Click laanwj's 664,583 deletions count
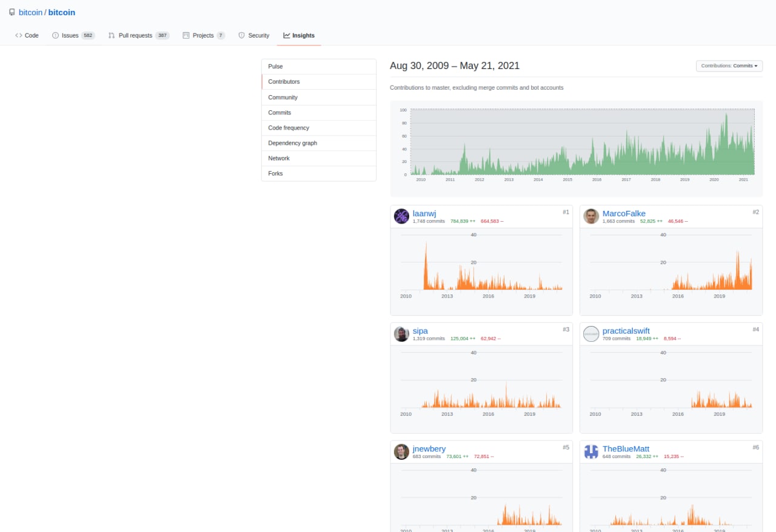This screenshot has width=776, height=532. pyautogui.click(x=492, y=221)
